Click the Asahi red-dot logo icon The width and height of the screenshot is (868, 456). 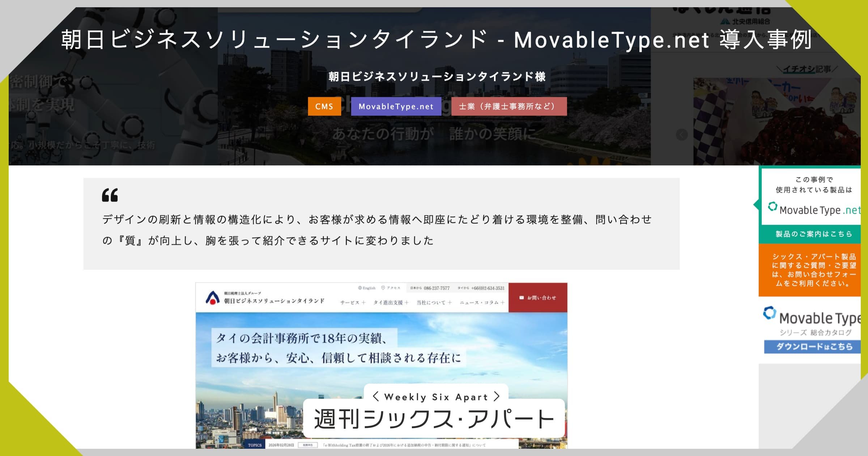213,298
